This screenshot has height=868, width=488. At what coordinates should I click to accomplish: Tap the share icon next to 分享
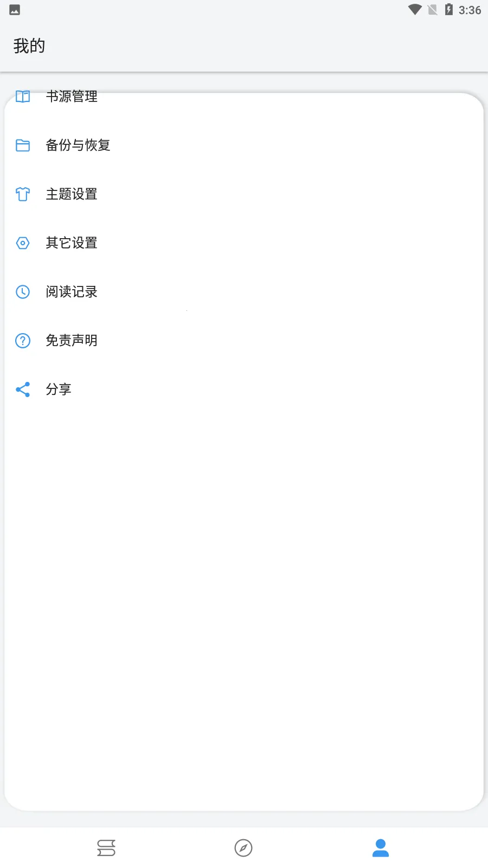(x=22, y=389)
